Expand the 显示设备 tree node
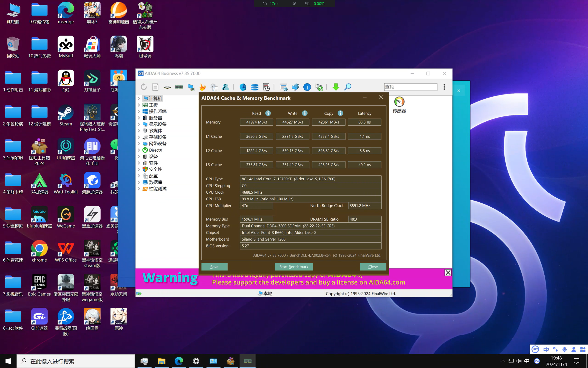Image resolution: width=588 pixels, height=368 pixels. (139, 124)
